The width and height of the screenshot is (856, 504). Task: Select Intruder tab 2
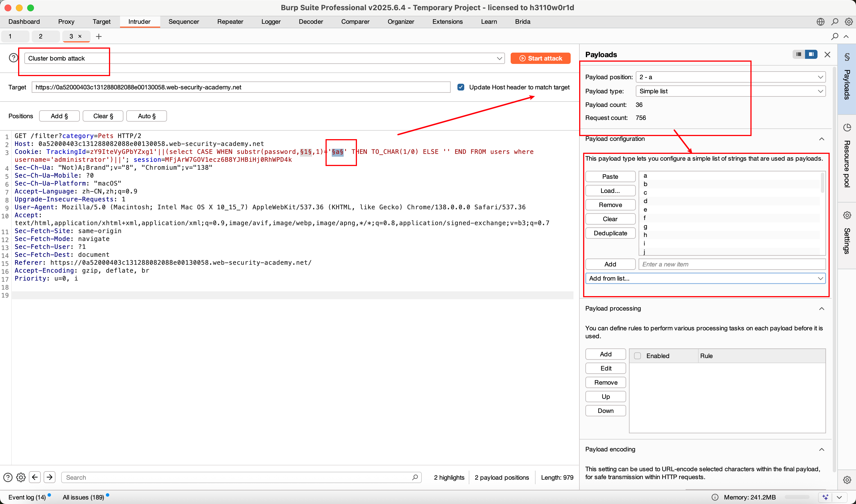point(46,36)
